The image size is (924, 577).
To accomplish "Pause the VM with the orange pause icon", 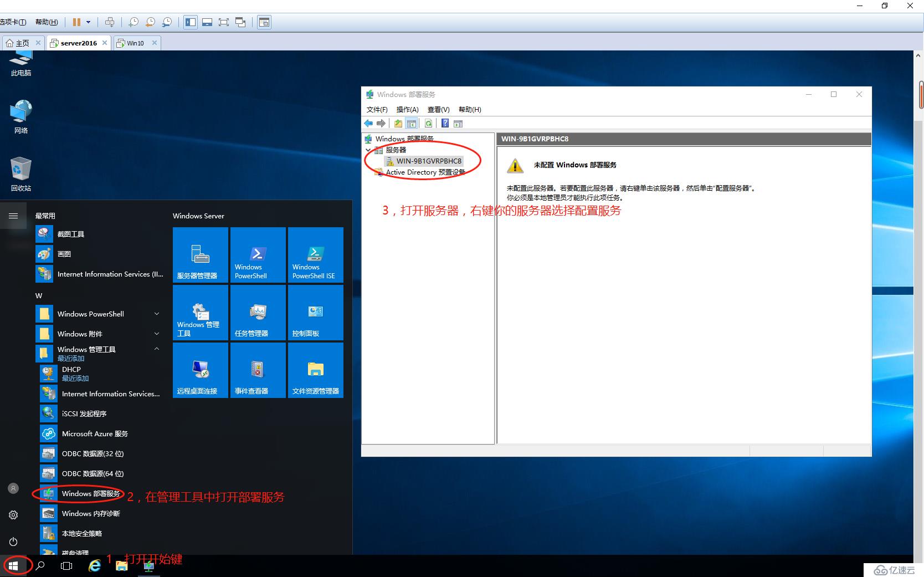I will (x=76, y=22).
